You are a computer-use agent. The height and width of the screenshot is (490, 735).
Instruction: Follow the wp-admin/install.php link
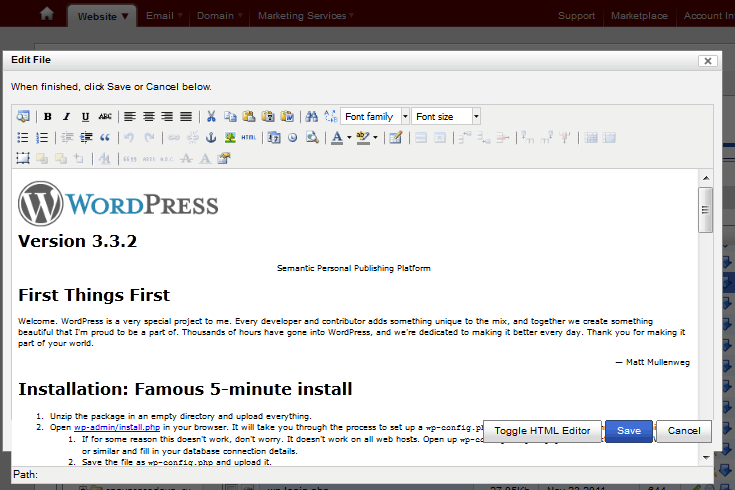click(x=117, y=427)
